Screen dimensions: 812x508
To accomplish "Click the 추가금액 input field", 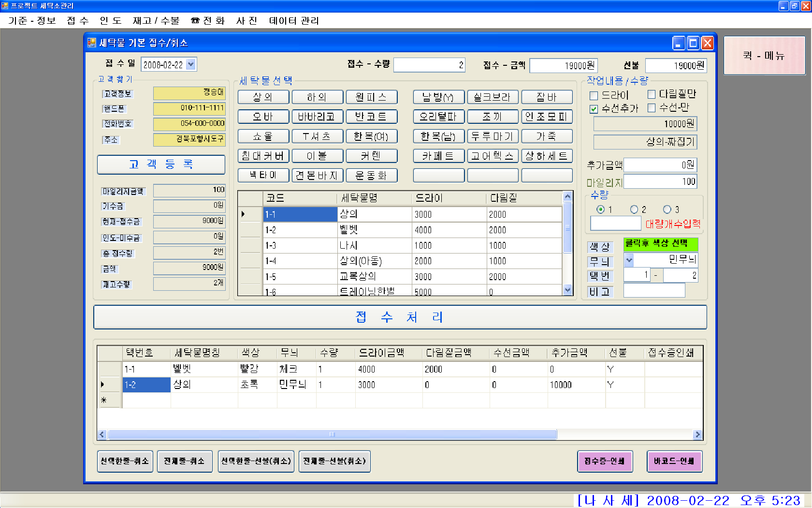I will pos(660,165).
